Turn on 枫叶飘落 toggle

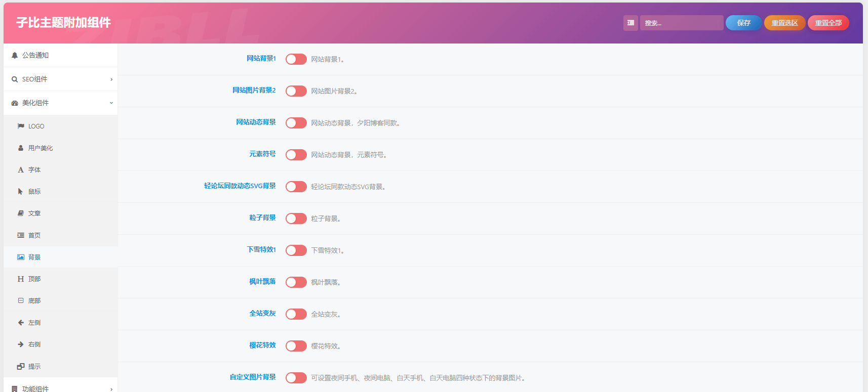point(296,282)
